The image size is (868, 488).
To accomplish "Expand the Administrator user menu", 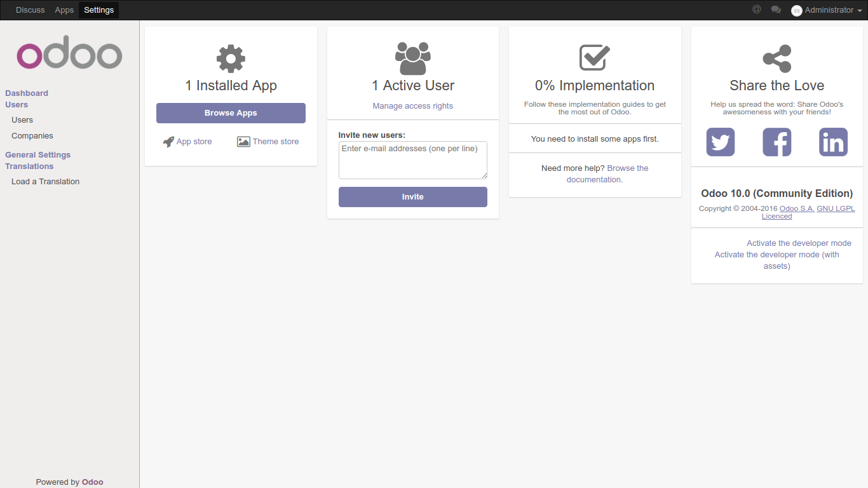I will click(x=826, y=10).
